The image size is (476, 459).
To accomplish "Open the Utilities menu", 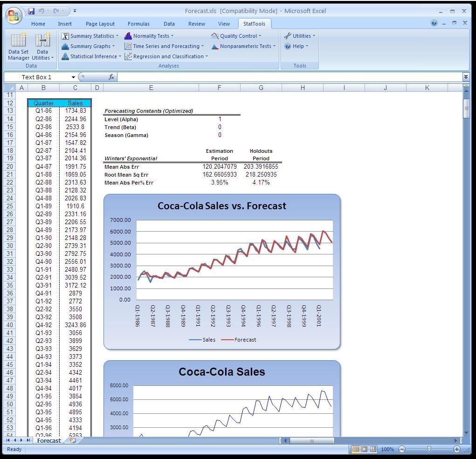I will [300, 36].
